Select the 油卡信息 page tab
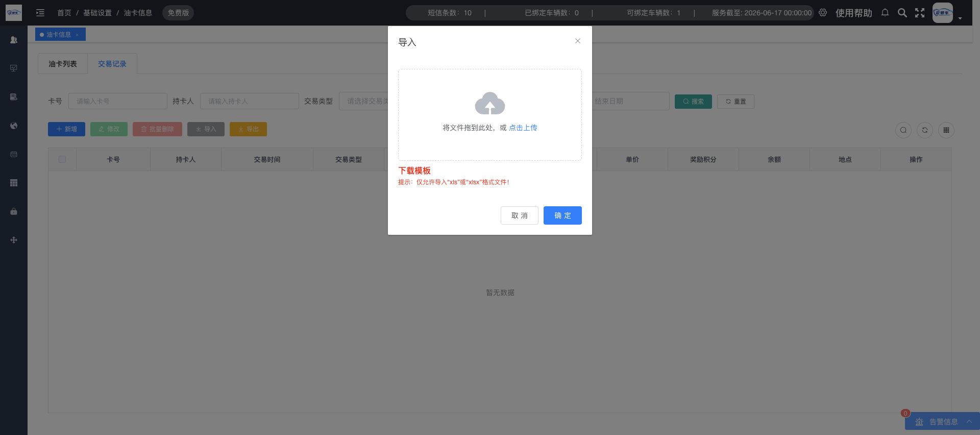 click(x=60, y=35)
